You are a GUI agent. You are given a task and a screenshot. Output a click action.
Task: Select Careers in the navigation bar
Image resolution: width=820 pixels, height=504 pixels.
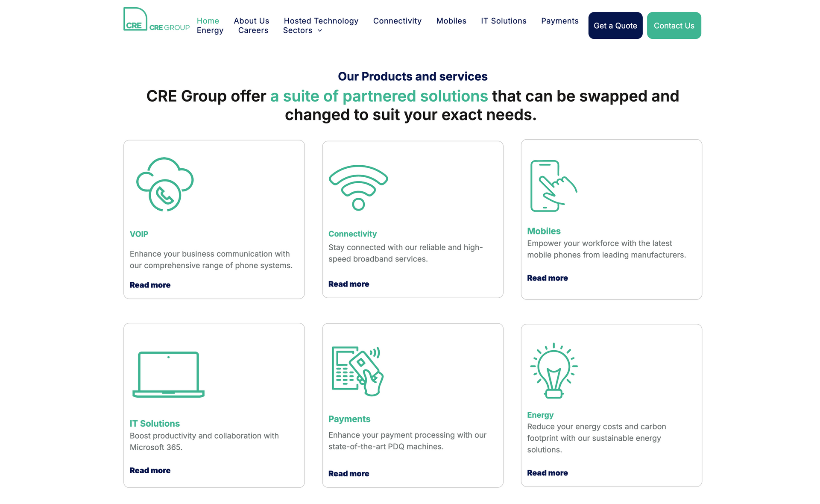click(x=253, y=30)
